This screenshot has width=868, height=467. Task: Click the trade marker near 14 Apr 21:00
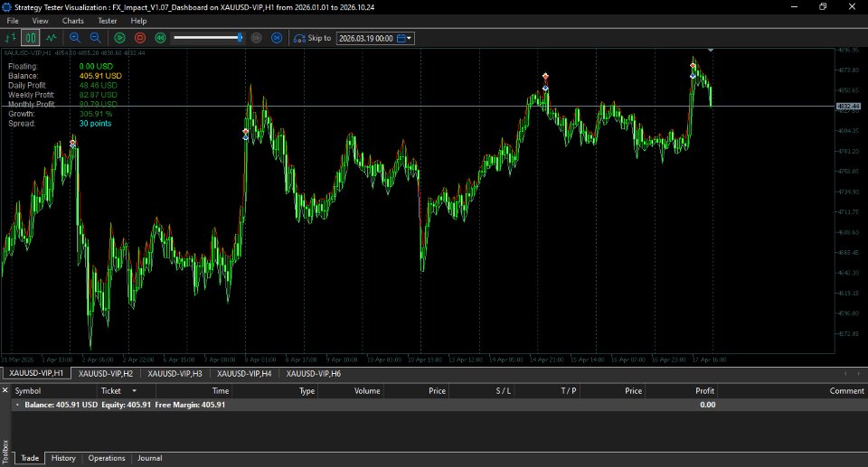coord(545,82)
